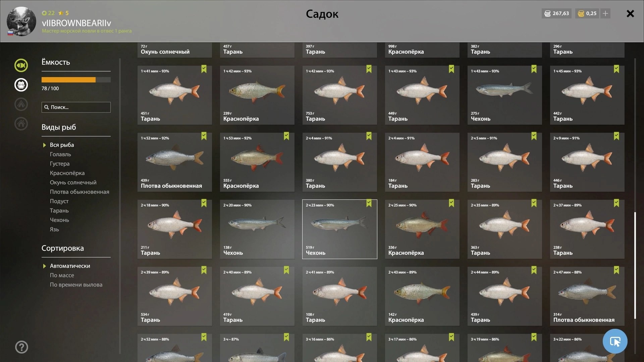Click the gold coins balance 0,25

pos(587,13)
